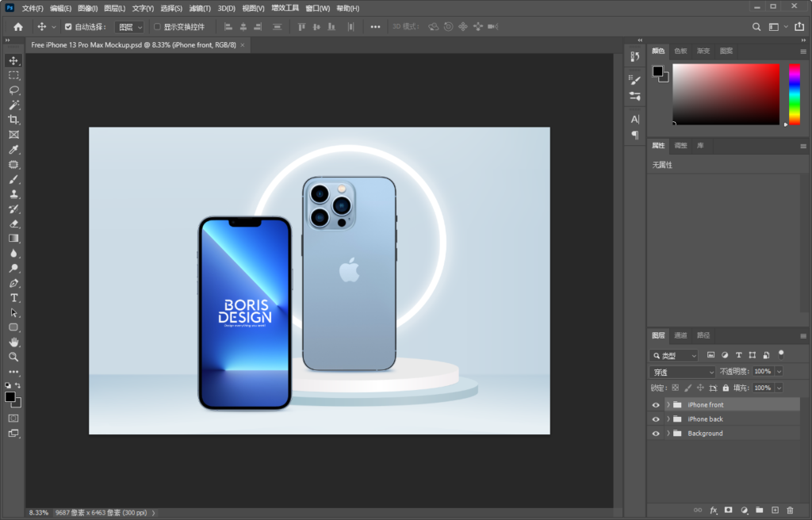Viewport: 812px width, 520px height.
Task: Select the Brush tool
Action: [x=13, y=179]
